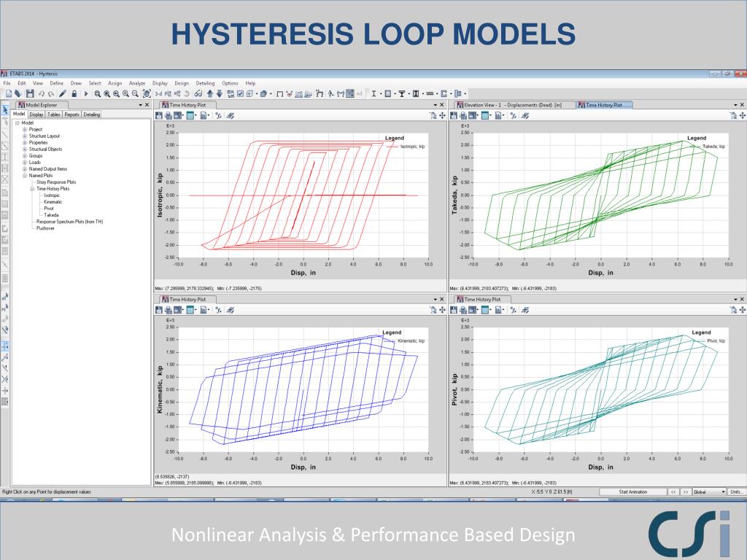Expand the Structure Layout tree node

tap(25, 136)
